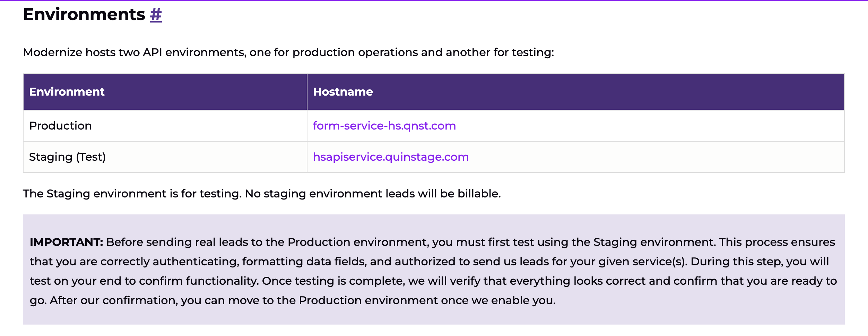Viewport: 868px width, 336px height.
Task: Open the hsapiservice.quinstage.com staging link
Action: [x=391, y=157]
